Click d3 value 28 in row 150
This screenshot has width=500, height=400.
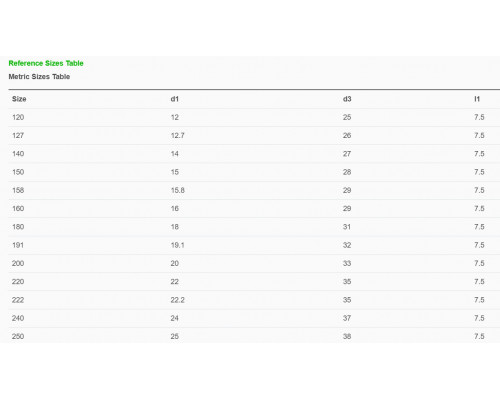pos(347,172)
